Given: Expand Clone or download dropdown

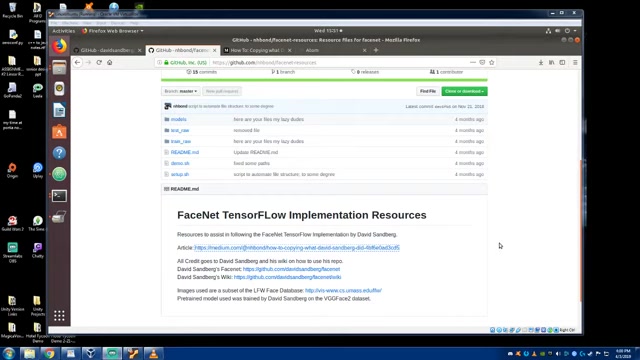Looking at the screenshot, I should tap(464, 91).
